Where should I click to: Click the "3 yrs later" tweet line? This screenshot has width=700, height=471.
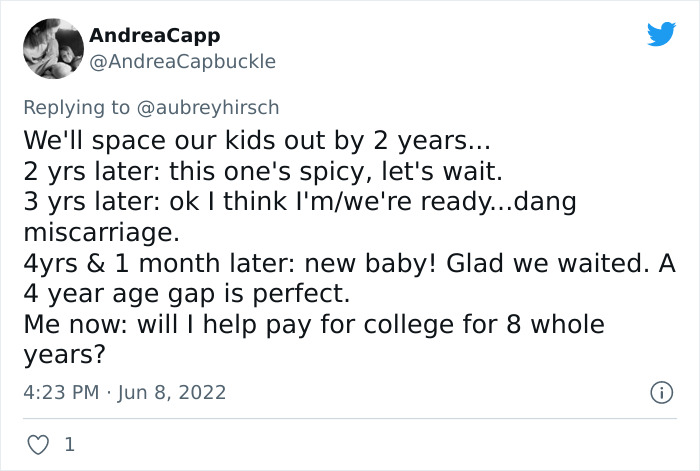(x=300, y=201)
